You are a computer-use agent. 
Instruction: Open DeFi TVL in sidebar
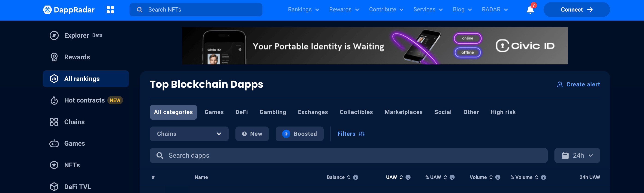coord(86,187)
